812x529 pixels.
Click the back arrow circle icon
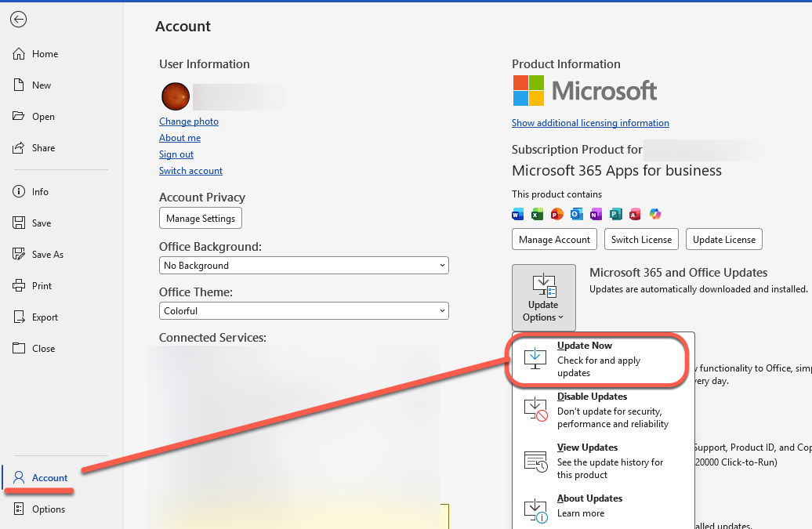[18, 20]
